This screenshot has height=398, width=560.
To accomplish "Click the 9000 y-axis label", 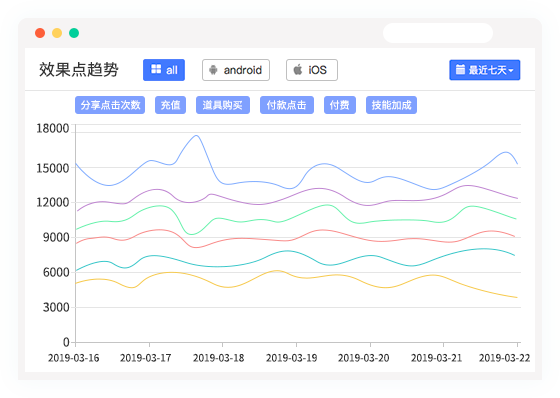I will pos(56,237).
